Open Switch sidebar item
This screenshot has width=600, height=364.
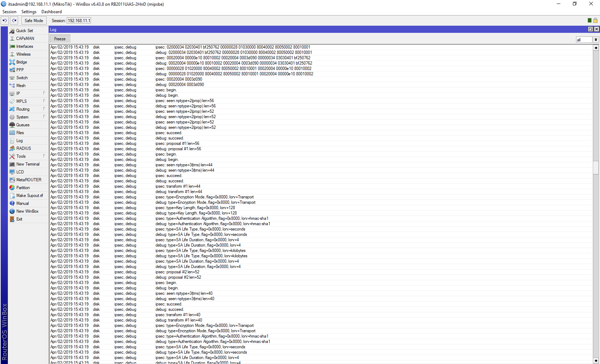(22, 78)
